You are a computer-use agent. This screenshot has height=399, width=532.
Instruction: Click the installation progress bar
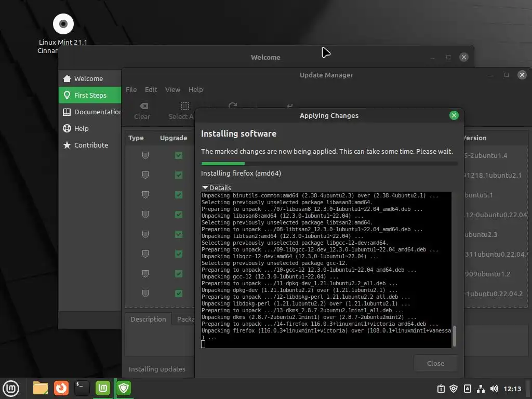(x=329, y=164)
